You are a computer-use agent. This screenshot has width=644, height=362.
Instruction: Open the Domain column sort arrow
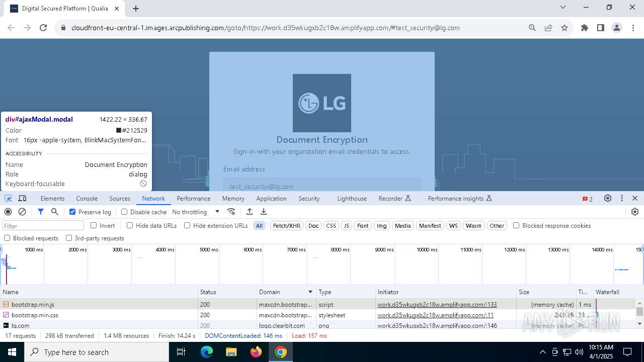point(310,292)
